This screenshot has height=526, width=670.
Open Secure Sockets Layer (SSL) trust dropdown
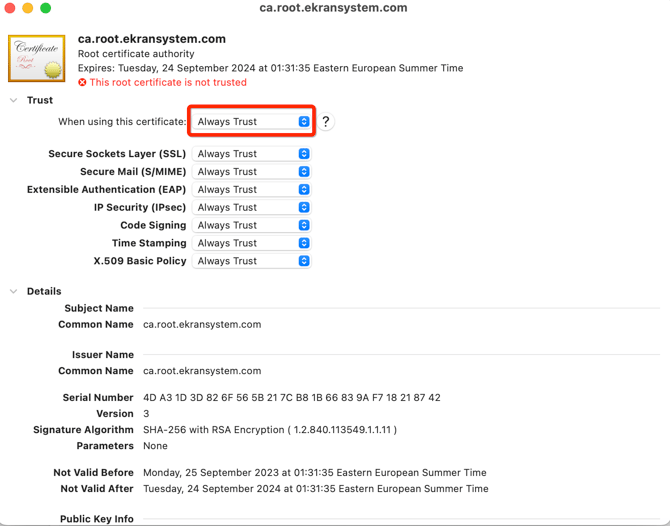coord(252,154)
